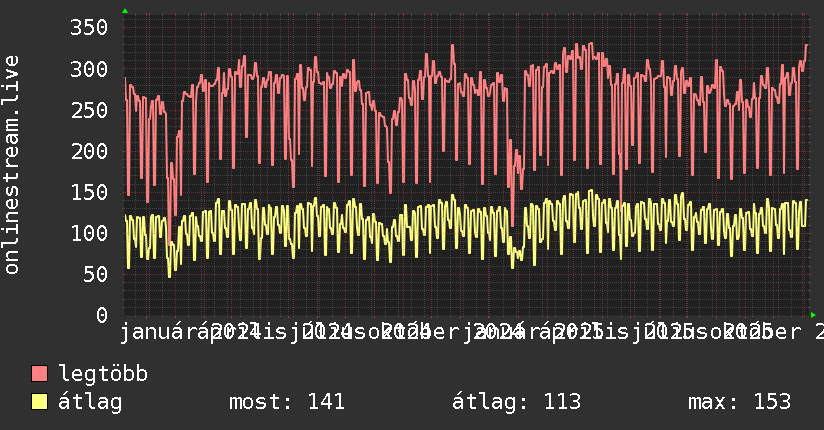Click the yellow átlag legend swatch

[x=39, y=402]
